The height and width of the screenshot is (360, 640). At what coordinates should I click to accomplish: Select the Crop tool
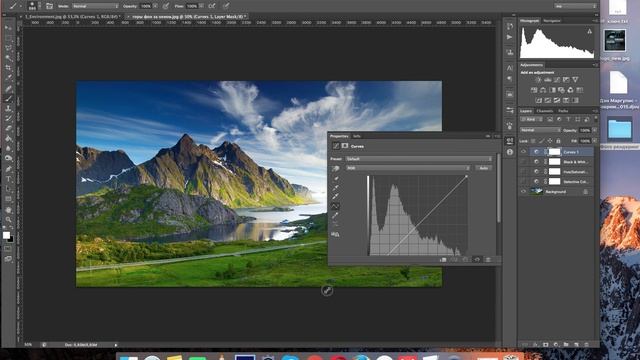click(8, 68)
